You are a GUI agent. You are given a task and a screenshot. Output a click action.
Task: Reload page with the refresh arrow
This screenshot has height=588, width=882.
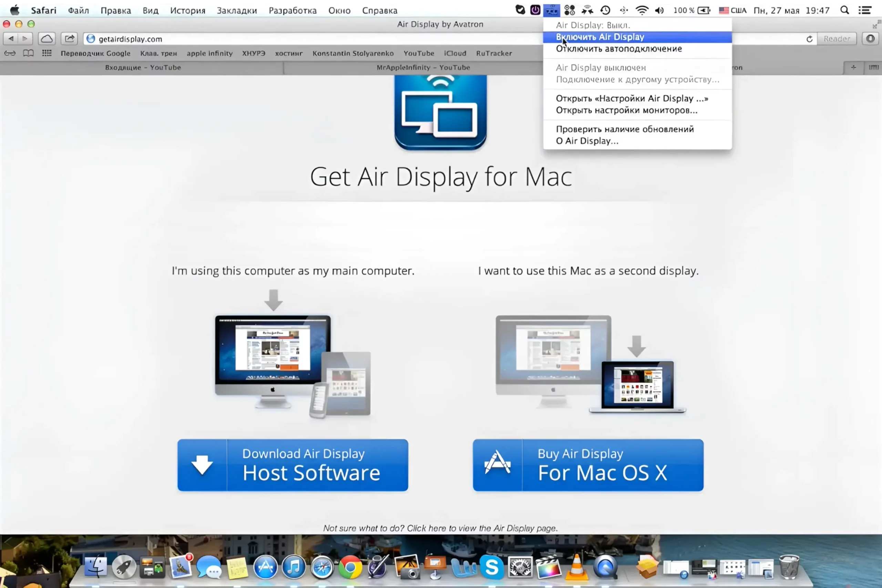[x=809, y=39]
